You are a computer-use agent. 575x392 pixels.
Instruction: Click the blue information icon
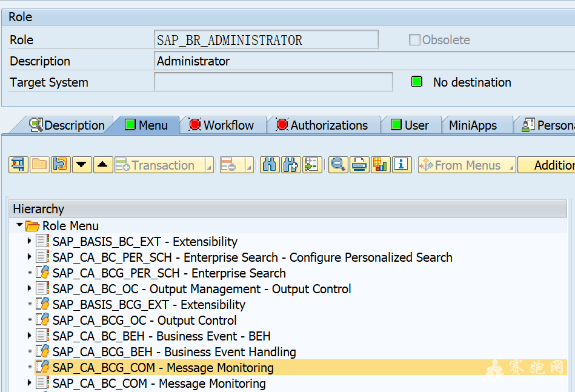[402, 165]
